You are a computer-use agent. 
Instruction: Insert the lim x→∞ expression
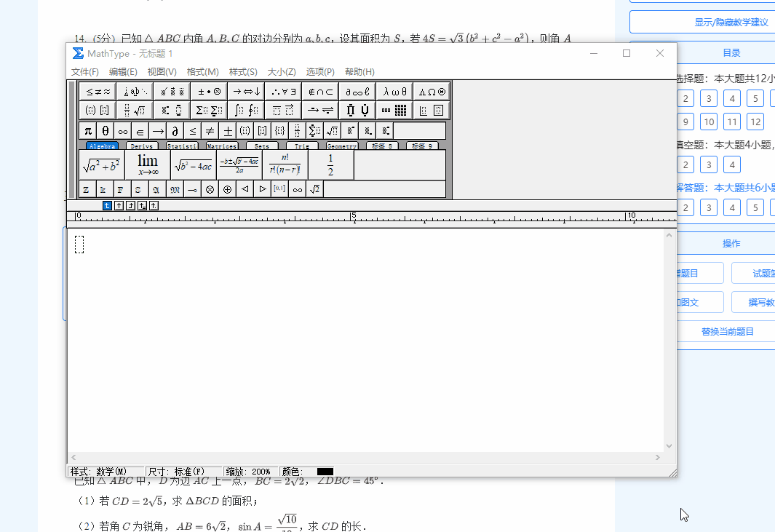pos(148,165)
